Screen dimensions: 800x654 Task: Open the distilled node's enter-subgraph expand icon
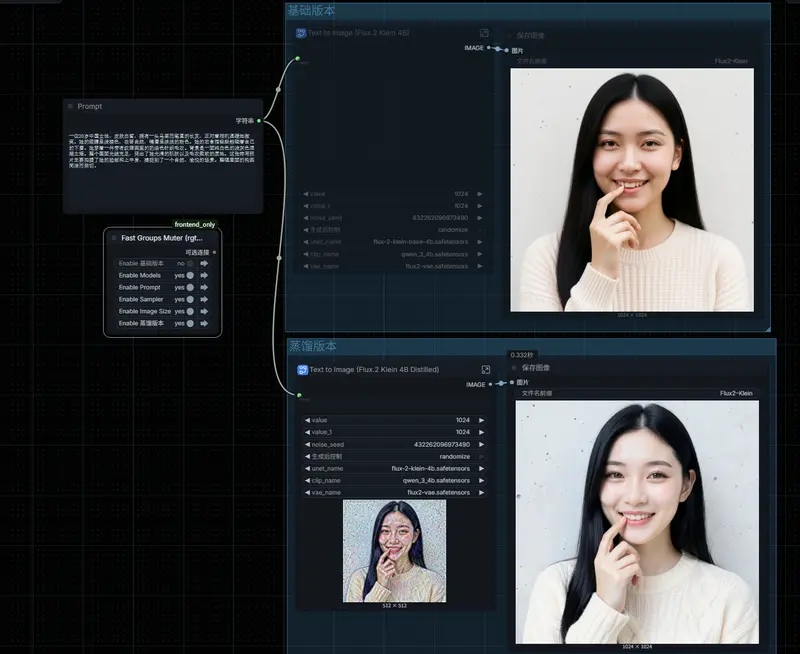pyautogui.click(x=485, y=369)
